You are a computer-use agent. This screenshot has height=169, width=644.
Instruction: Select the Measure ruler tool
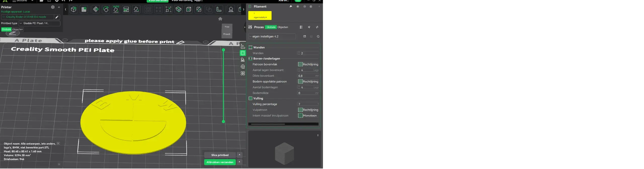[x=219, y=10]
